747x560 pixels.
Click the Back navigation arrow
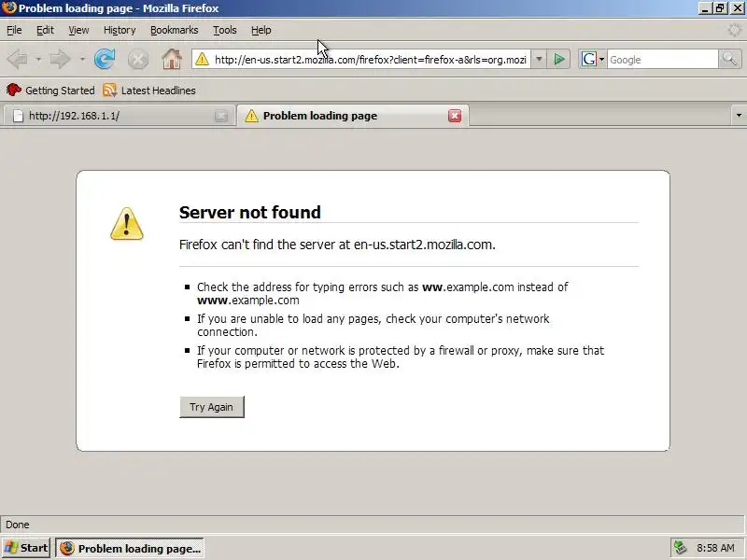18,60
